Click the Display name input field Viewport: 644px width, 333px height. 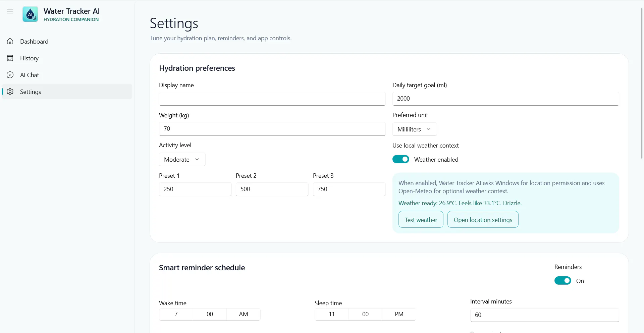click(272, 99)
